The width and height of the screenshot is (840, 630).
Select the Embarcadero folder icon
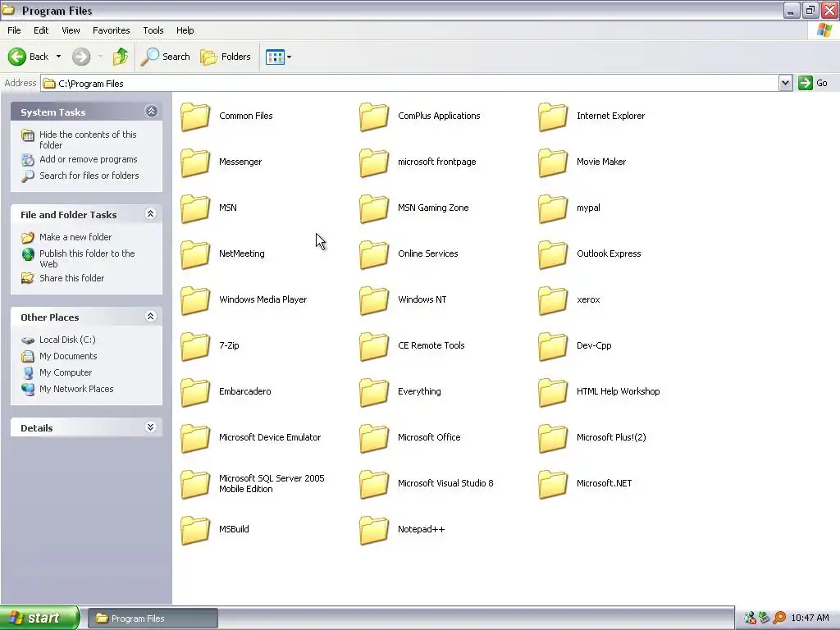[195, 392]
